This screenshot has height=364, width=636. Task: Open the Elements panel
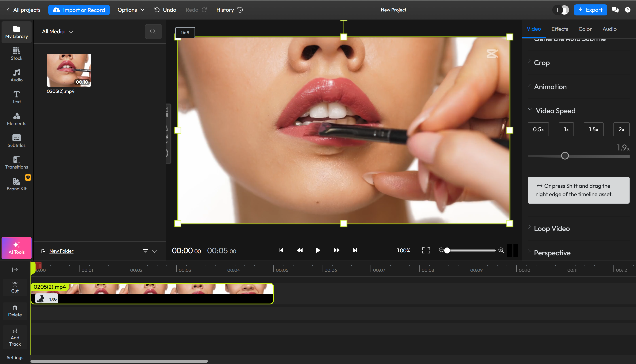pos(17,119)
